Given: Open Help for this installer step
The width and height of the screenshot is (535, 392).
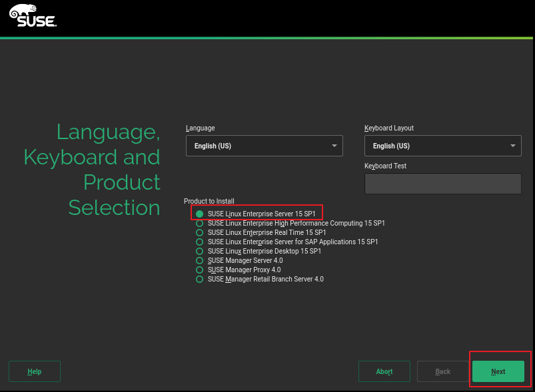Looking at the screenshot, I should [x=35, y=371].
